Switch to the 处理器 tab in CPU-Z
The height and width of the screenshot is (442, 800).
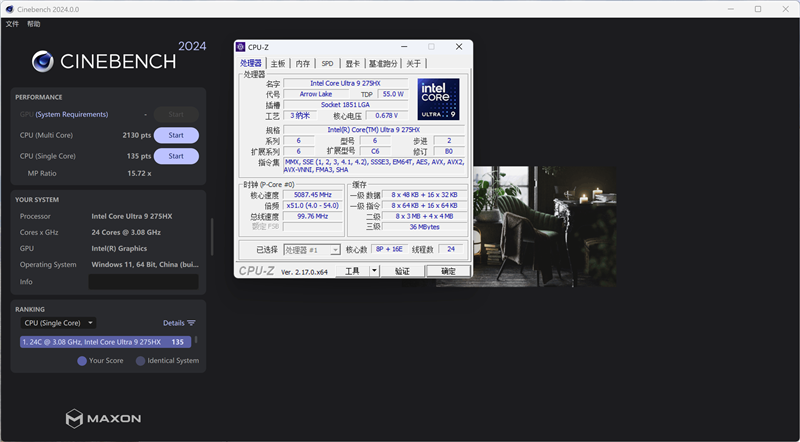251,63
